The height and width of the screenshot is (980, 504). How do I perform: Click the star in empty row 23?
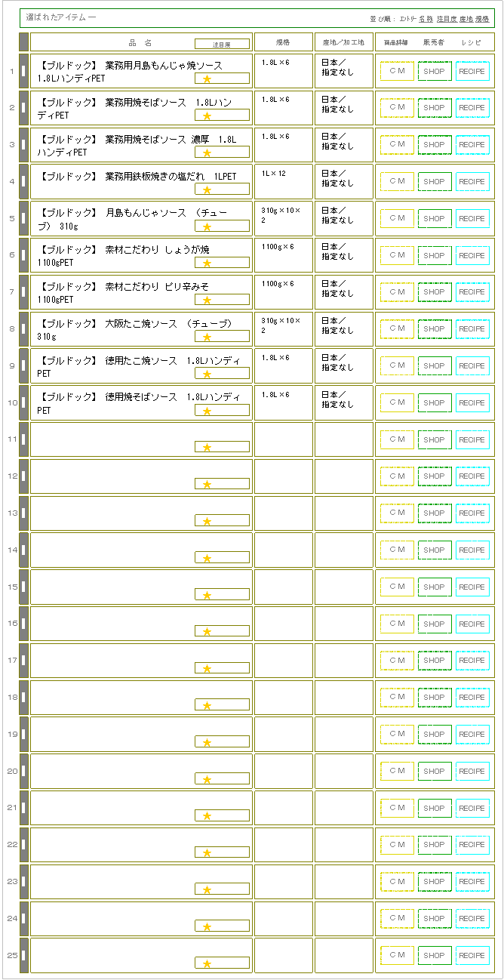tap(207, 890)
